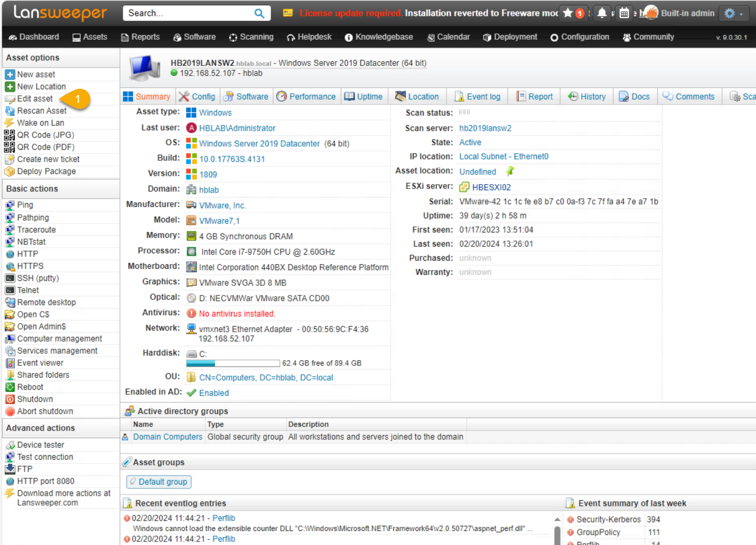Click build number 10.0.17763S.4131
The width and height of the screenshot is (756, 545).
[232, 159]
